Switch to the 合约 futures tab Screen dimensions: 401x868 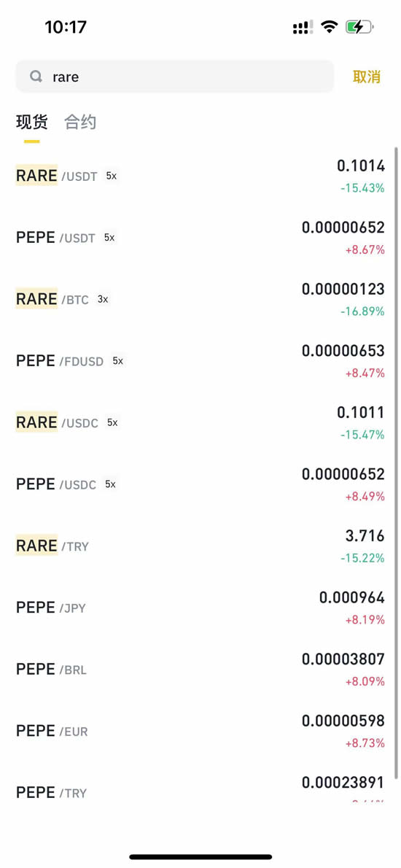pos(80,122)
